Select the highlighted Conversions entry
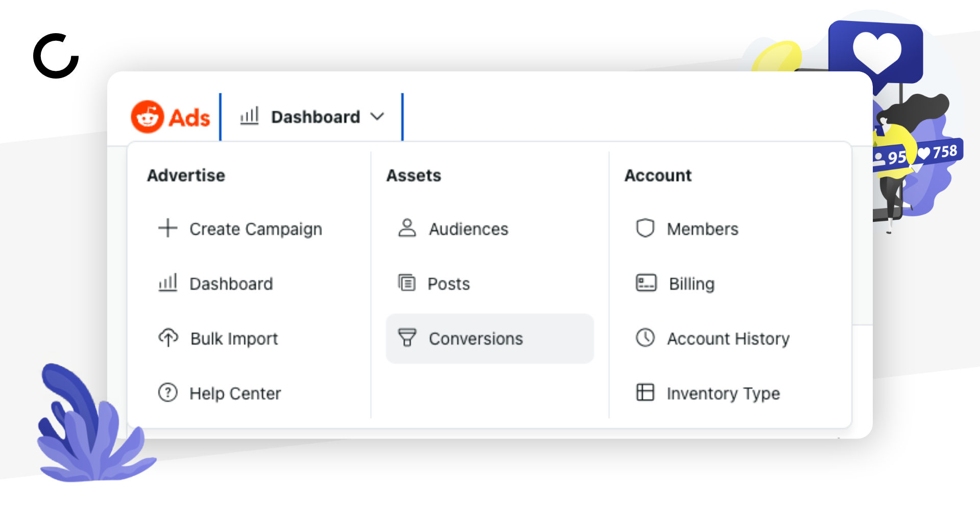This screenshot has height=510, width=980. point(490,339)
